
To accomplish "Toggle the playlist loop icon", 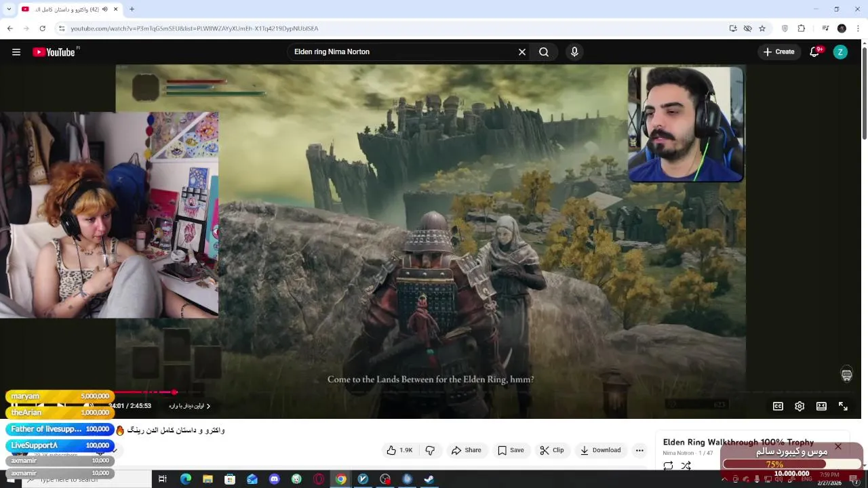I will pos(668,466).
